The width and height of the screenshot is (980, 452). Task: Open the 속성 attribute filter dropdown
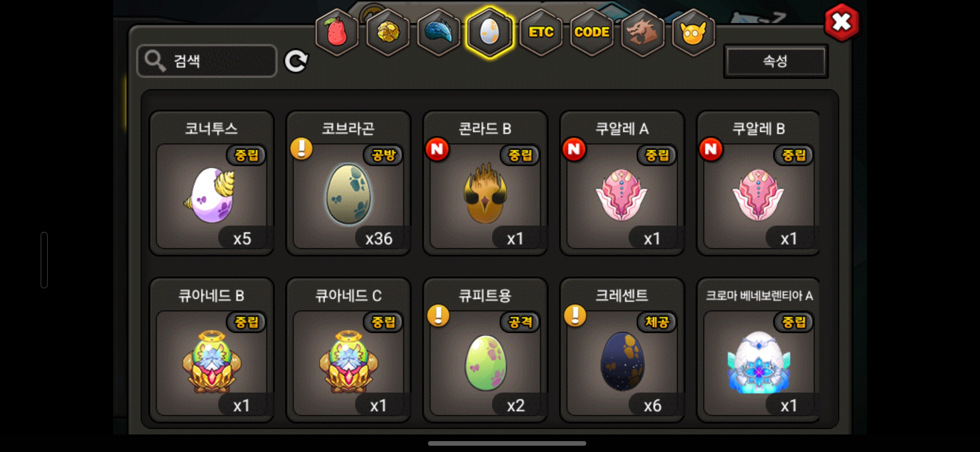coord(776,61)
